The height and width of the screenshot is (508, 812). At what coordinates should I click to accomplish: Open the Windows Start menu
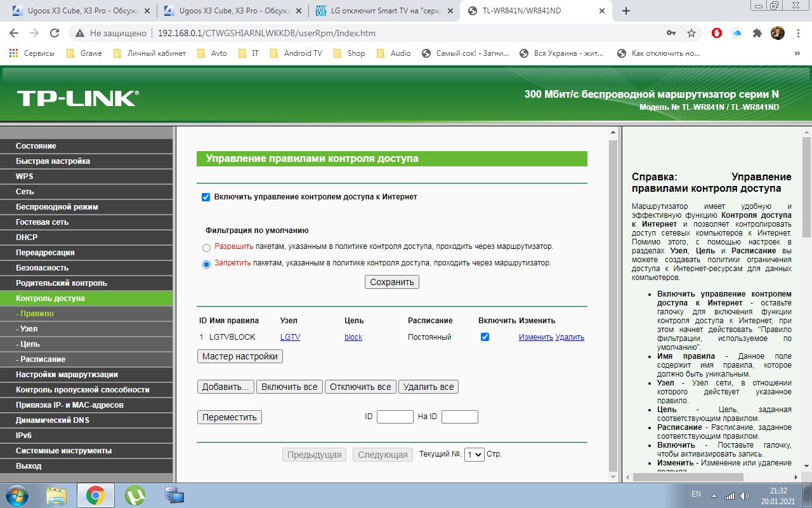[x=18, y=495]
